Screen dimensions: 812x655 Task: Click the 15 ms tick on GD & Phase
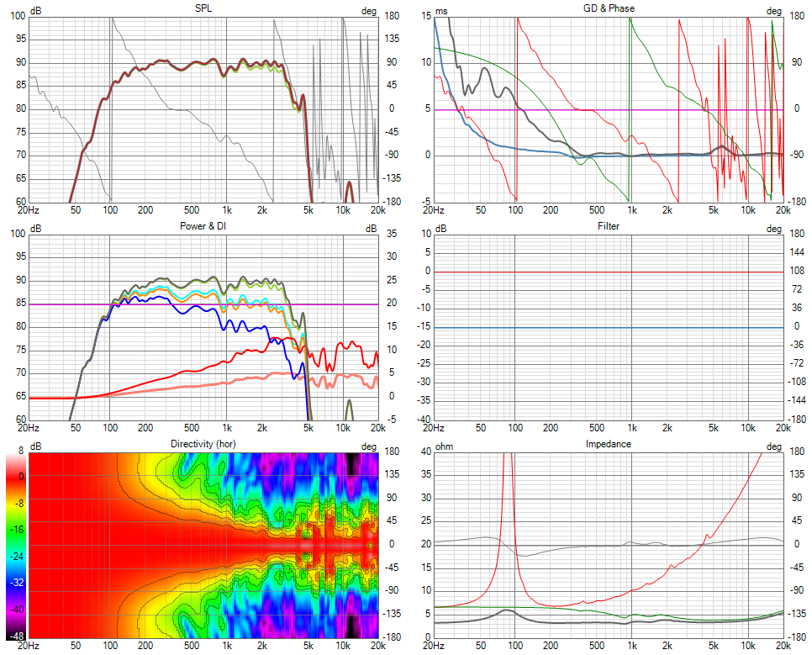426,16
